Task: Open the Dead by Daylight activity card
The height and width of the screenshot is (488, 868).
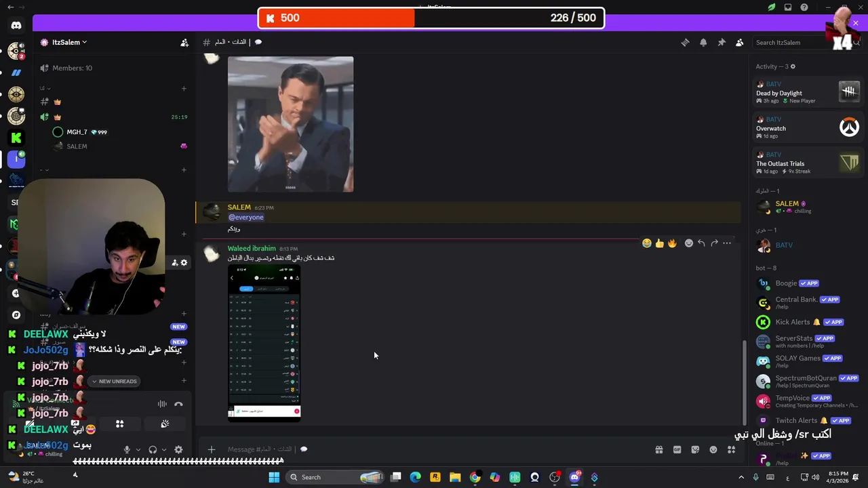Action: pos(807,91)
